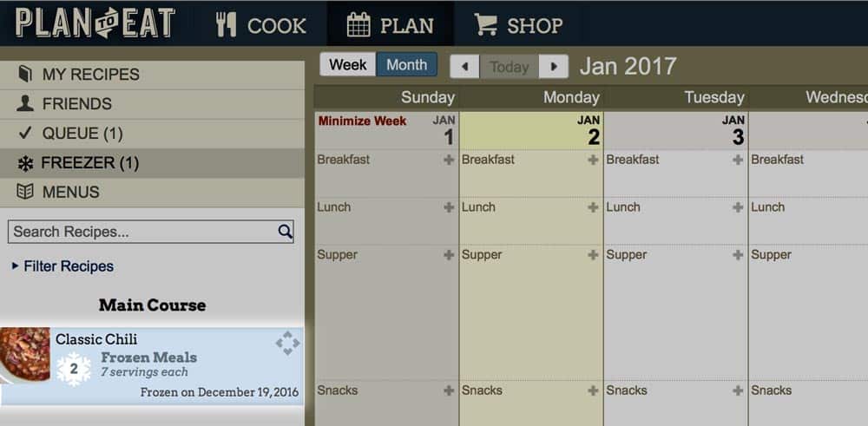Jump to Today on the calendar

point(509,67)
